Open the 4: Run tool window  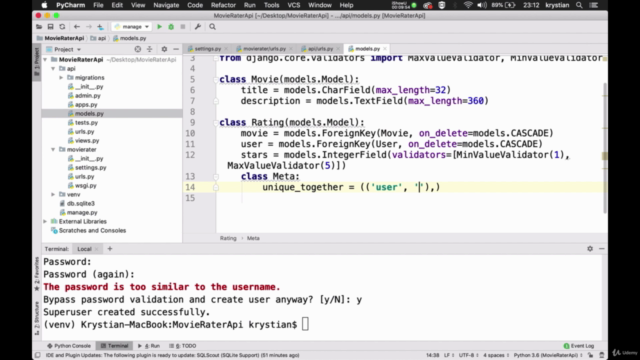coord(149,346)
